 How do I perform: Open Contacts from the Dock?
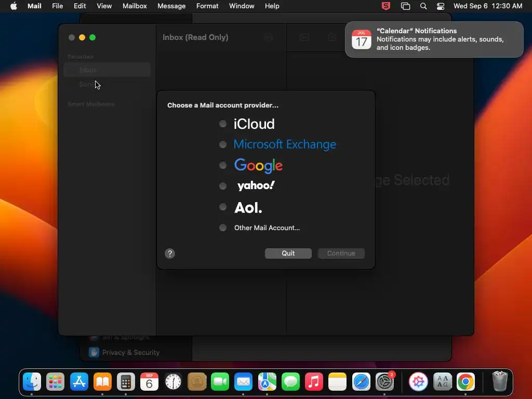coord(197,381)
